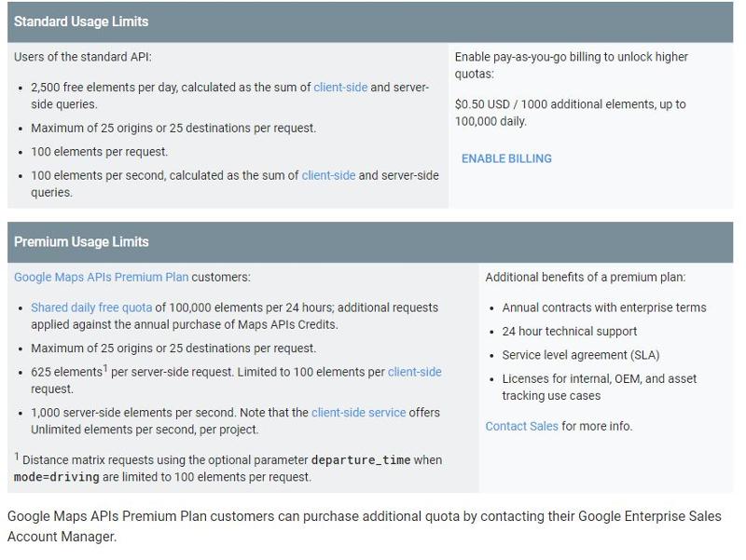Click the client-side link in the 625 elements bullet
Screen dimensions: 746x560
(x=414, y=372)
